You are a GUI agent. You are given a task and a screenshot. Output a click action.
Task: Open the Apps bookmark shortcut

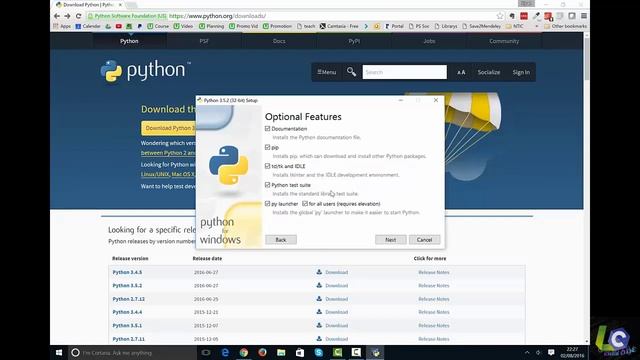tap(62, 26)
